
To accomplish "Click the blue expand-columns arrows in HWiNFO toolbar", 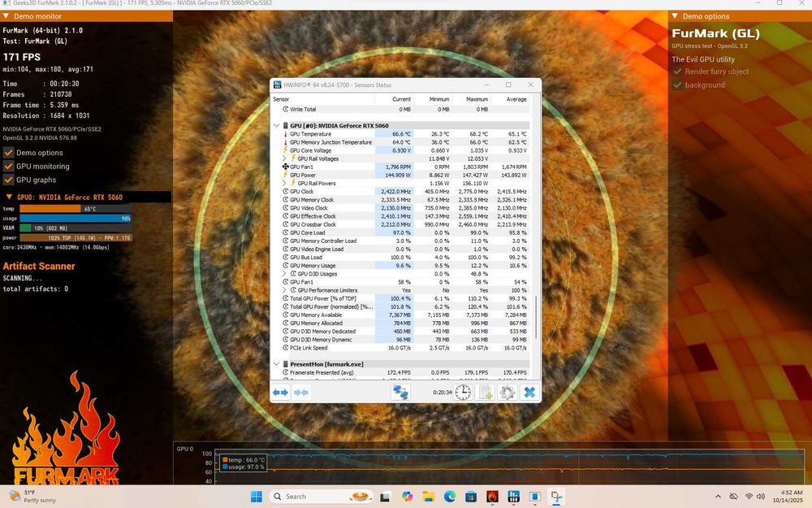I will tap(280, 393).
